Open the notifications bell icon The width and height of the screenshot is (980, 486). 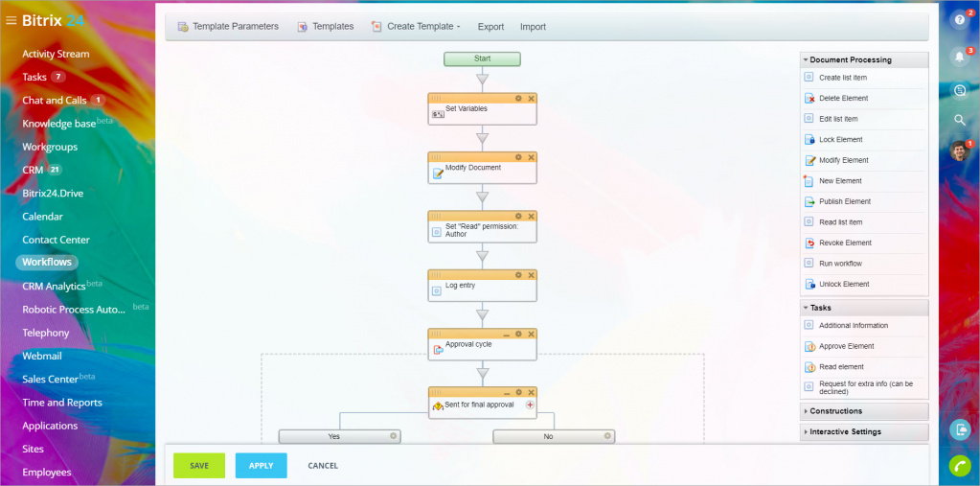959,57
